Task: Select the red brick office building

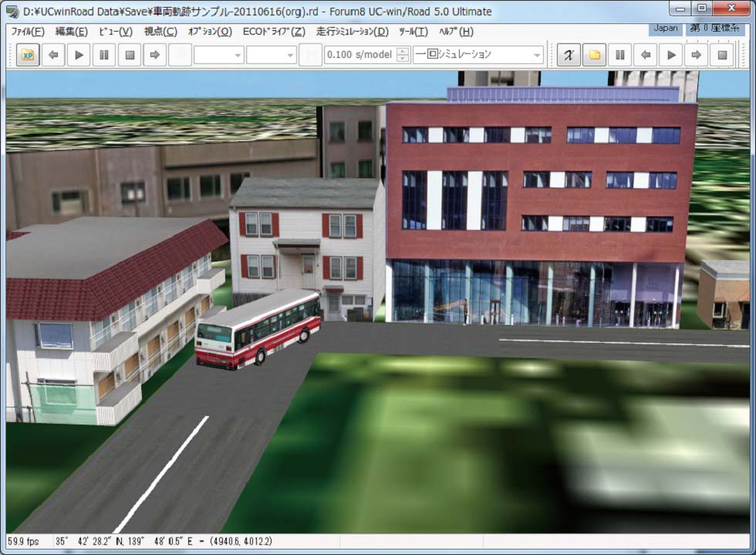Action: click(541, 208)
